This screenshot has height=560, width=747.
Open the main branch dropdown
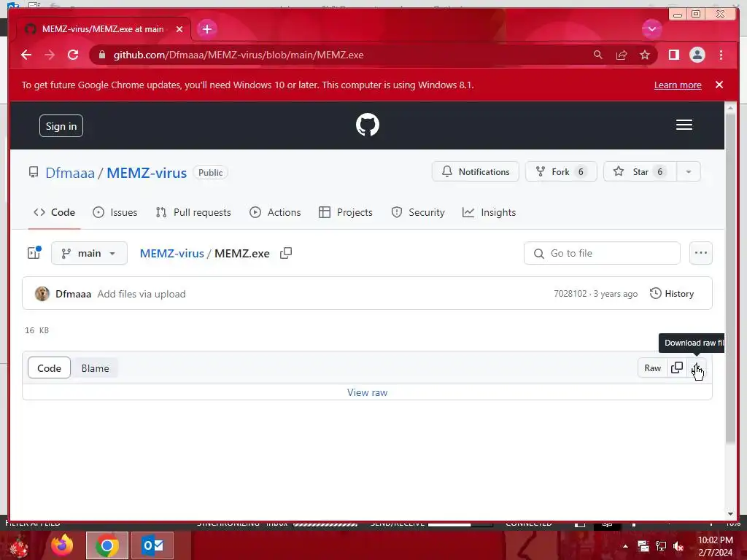click(x=89, y=253)
